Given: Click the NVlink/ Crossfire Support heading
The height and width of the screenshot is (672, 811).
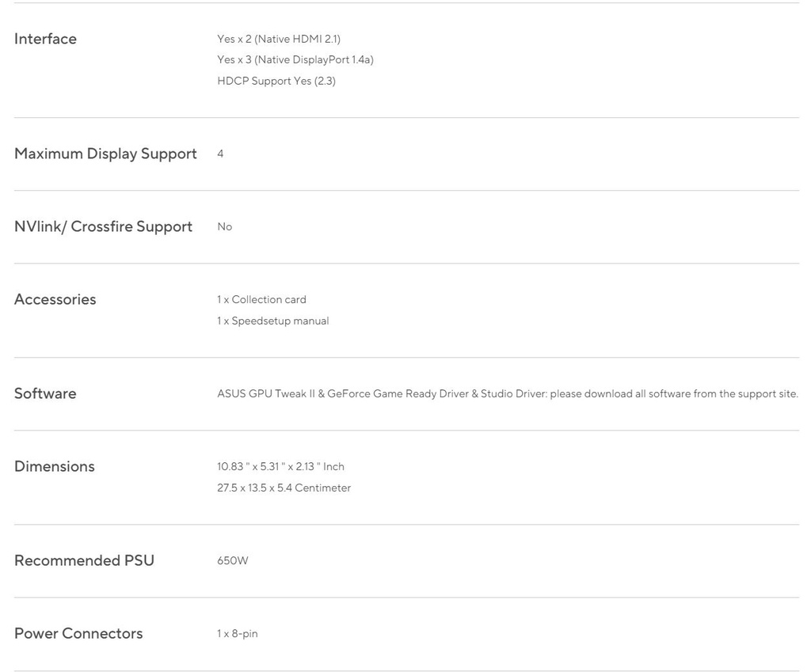Looking at the screenshot, I should point(103,226).
